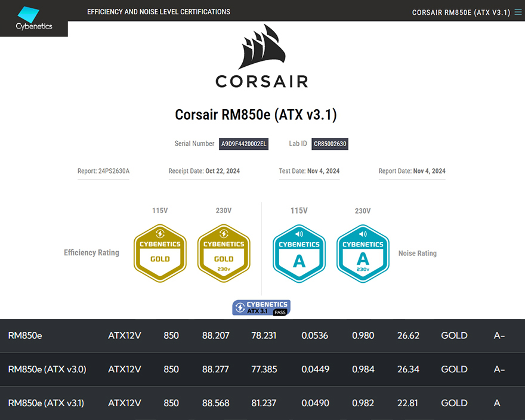Click the RM850e (ATX v3.0) row name

(x=47, y=369)
